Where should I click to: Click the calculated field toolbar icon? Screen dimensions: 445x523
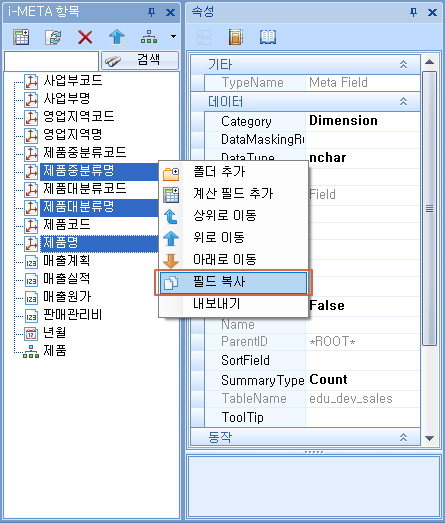coord(21,37)
